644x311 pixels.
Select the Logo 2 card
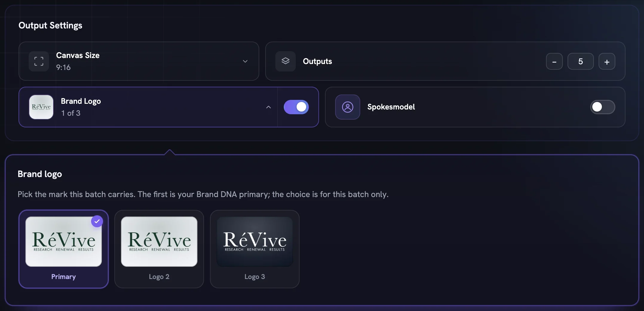[x=159, y=249]
